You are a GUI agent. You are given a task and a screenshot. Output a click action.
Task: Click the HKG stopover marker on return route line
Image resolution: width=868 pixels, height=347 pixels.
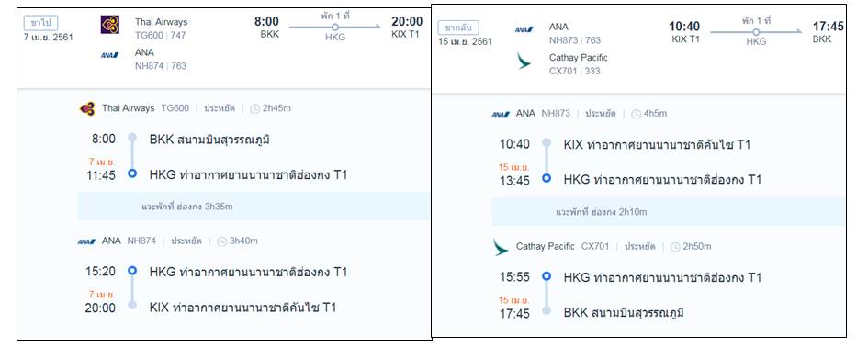click(755, 32)
